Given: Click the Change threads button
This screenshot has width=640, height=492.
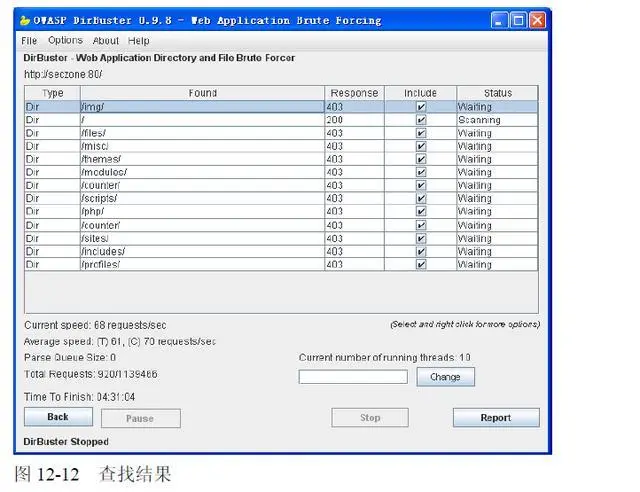Looking at the screenshot, I should click(445, 377).
